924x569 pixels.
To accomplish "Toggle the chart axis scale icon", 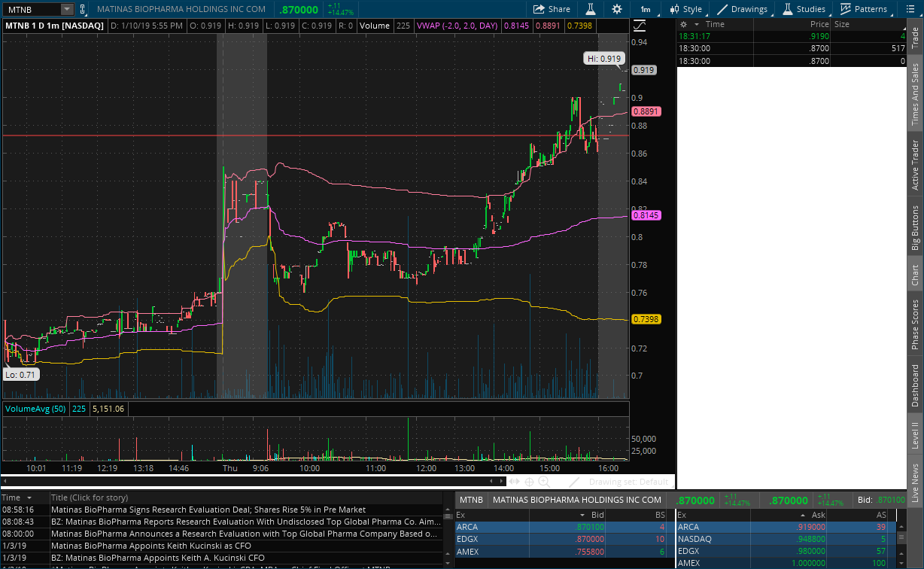I will click(640, 26).
